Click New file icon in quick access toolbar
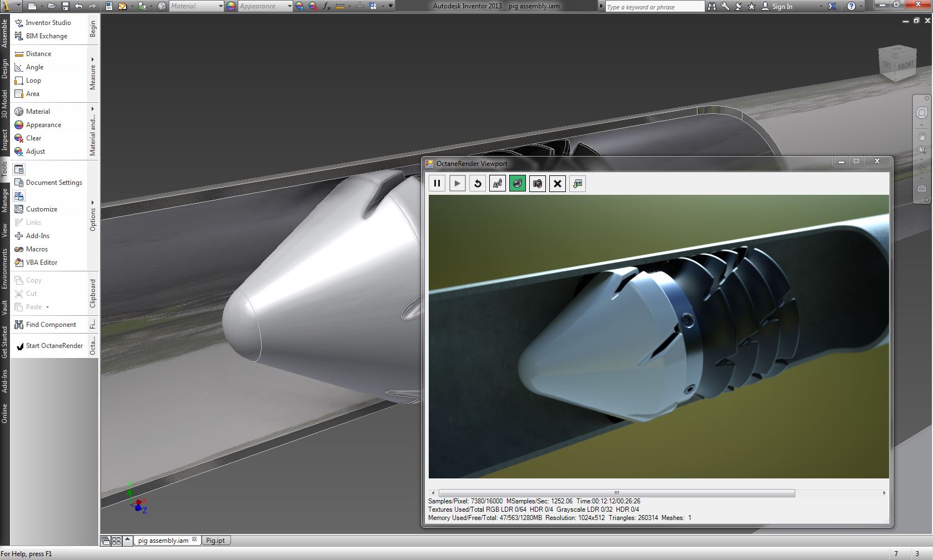Image resolution: width=933 pixels, height=560 pixels. 32,6
